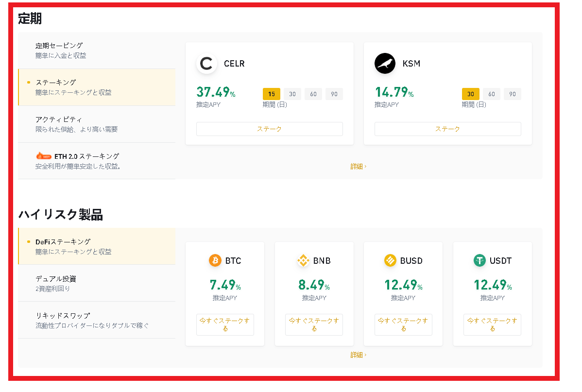Click the 7.49% BTC APY value
This screenshot has height=392, width=582.
click(x=225, y=285)
